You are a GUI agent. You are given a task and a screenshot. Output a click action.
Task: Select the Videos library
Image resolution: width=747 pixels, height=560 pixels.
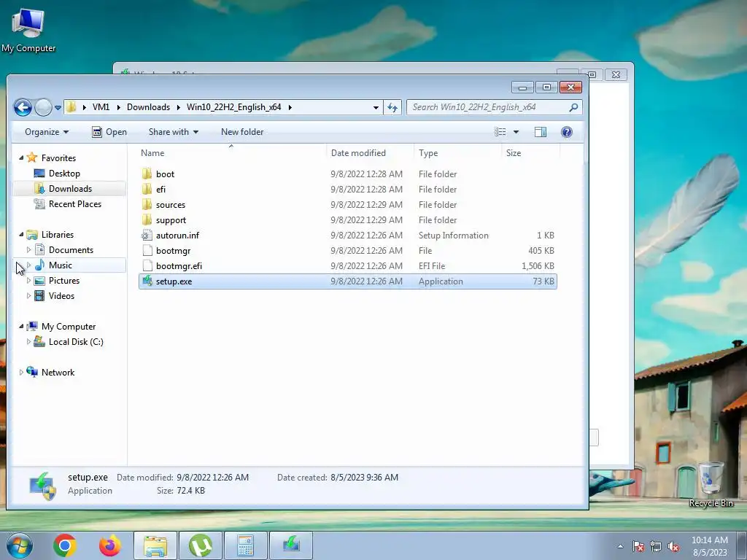coord(61,296)
